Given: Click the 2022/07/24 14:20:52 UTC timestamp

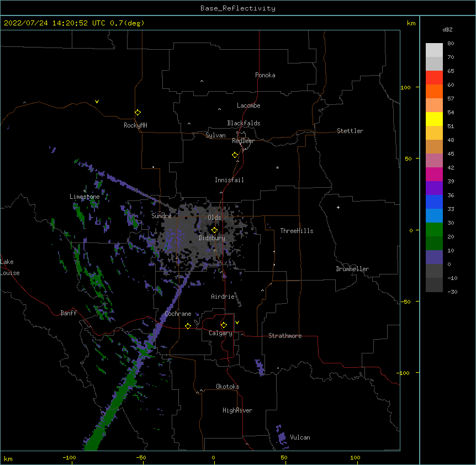Looking at the screenshot, I should (x=55, y=23).
